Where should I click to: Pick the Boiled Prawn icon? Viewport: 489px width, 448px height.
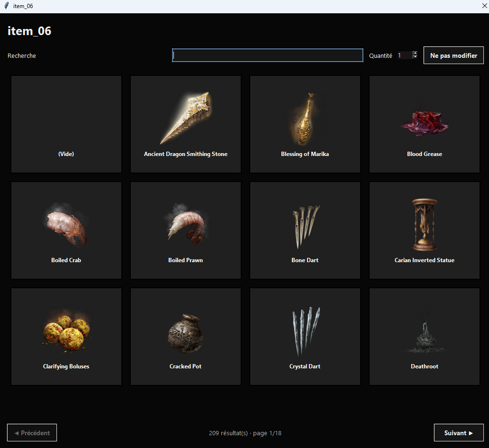click(186, 224)
